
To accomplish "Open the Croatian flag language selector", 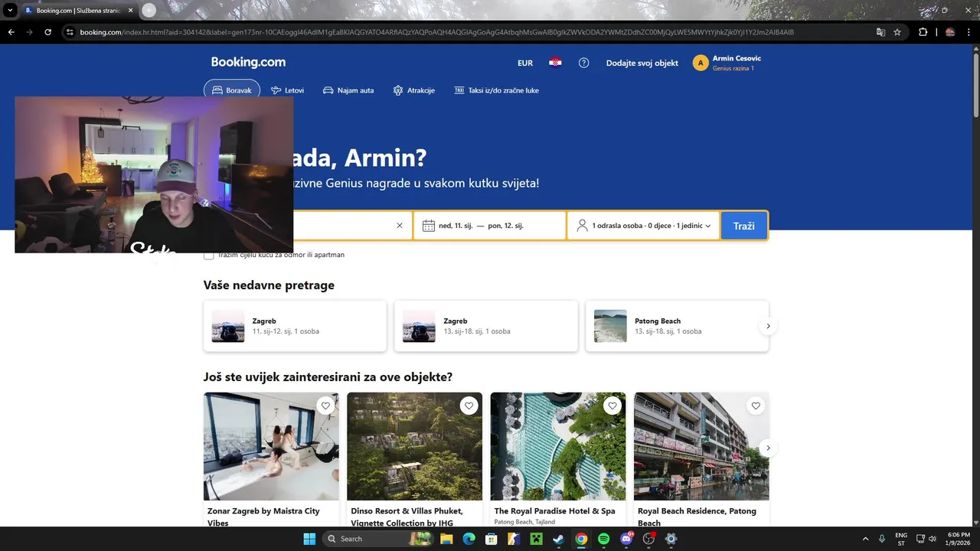I will [x=555, y=63].
